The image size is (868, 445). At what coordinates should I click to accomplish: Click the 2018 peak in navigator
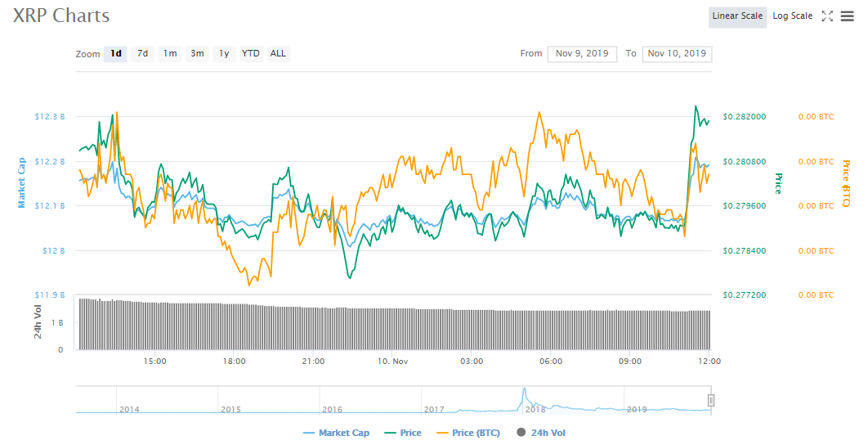coord(524,389)
